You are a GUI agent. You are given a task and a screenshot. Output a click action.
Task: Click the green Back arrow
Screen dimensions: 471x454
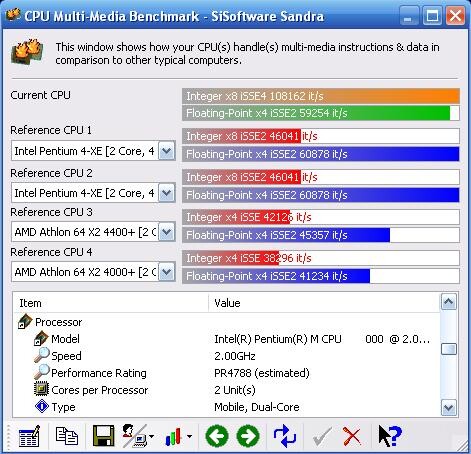click(x=217, y=436)
